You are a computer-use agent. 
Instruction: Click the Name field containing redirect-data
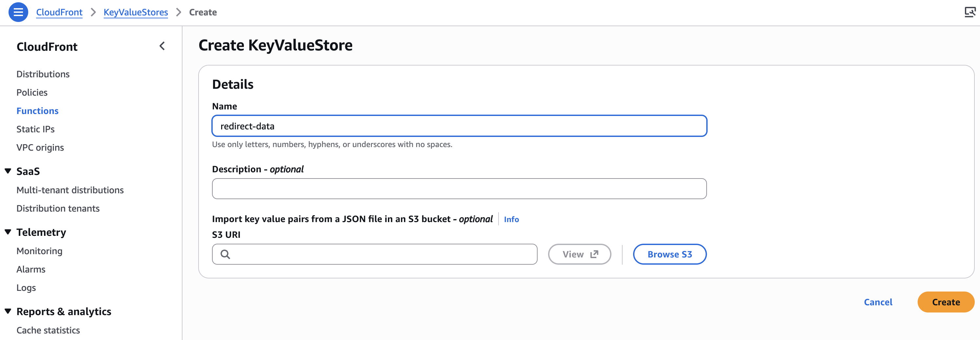pos(459,126)
